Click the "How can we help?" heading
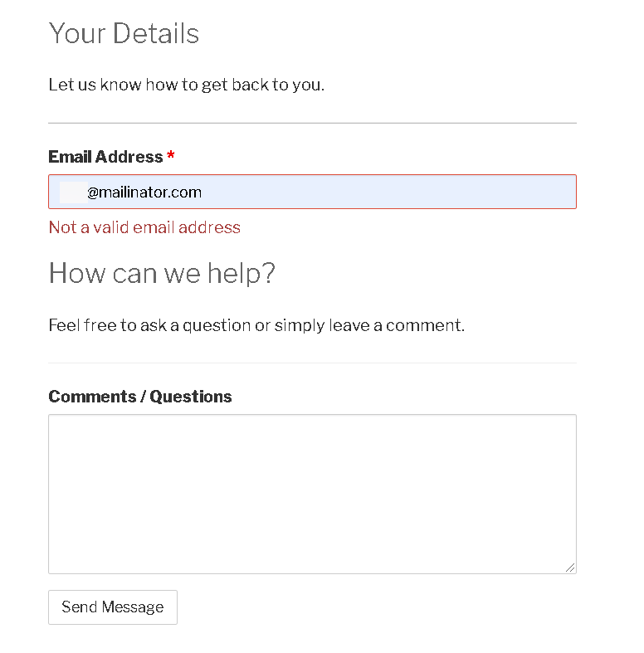This screenshot has height=653, width=644. pos(162,274)
